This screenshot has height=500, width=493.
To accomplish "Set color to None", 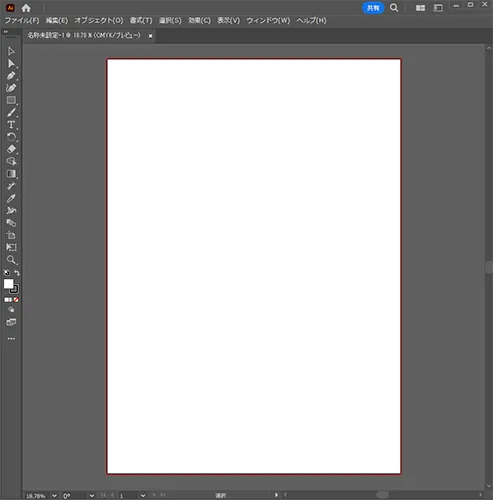I will [x=16, y=300].
